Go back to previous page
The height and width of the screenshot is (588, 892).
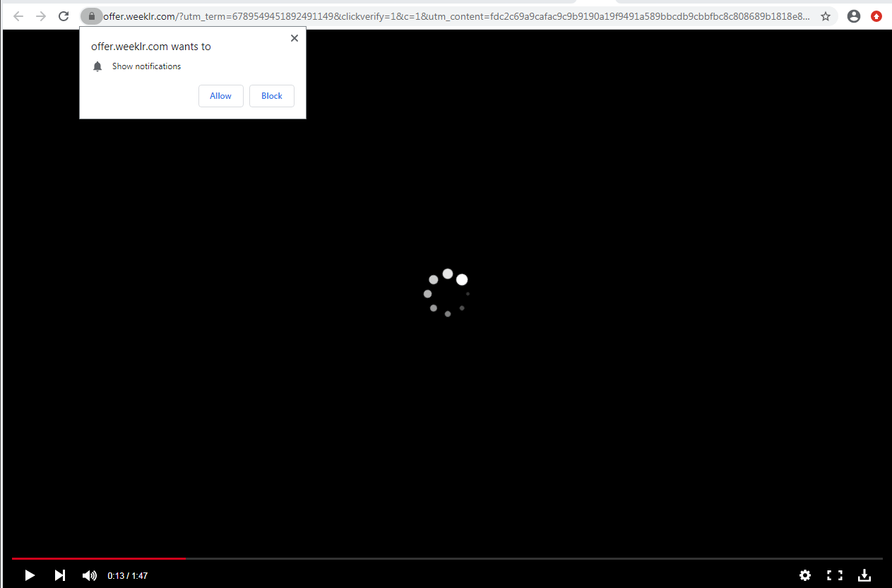coord(18,16)
